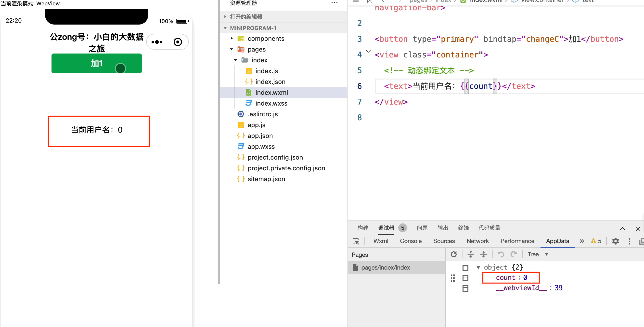Open the mini program three-dot menu capsule

157,42
